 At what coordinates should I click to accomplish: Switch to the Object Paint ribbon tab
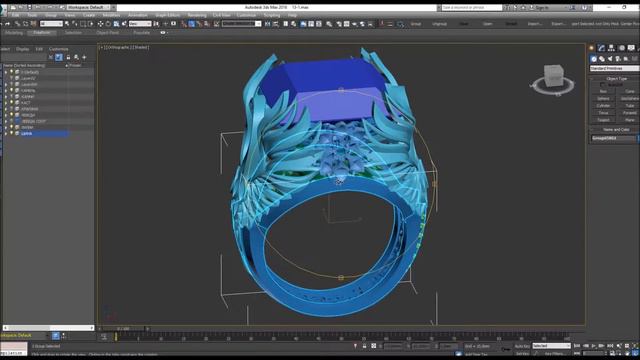pos(107,33)
